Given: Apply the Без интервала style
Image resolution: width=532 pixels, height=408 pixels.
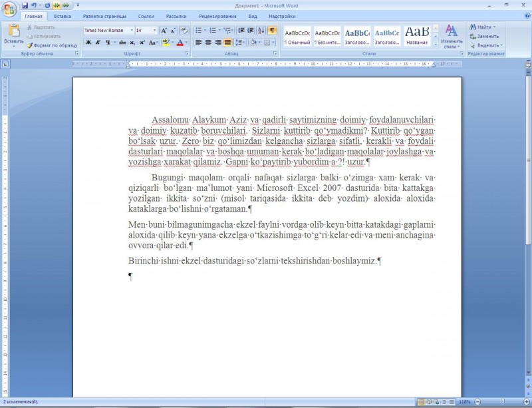Looking at the screenshot, I should 327,36.
